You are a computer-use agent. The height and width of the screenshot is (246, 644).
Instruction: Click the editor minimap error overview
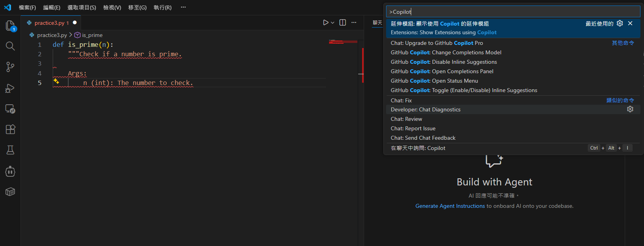pos(343,42)
